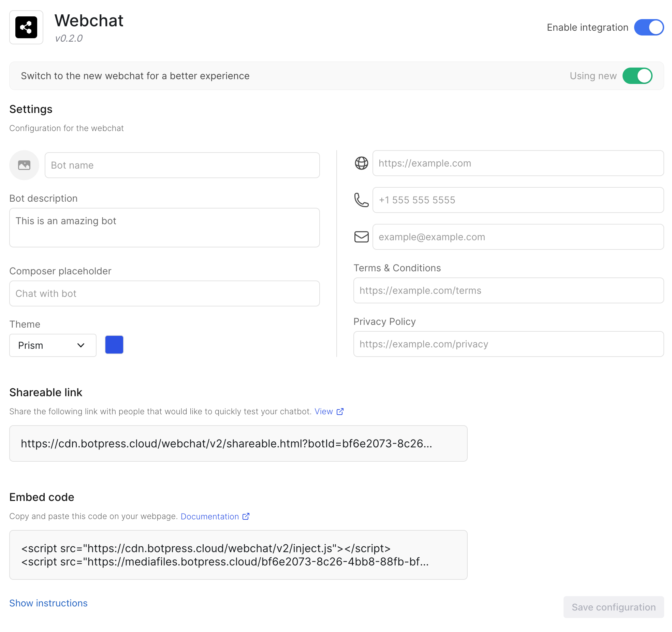Click the Terms and Conditions field icon area
Screen dimensions: 672x632
click(x=509, y=290)
